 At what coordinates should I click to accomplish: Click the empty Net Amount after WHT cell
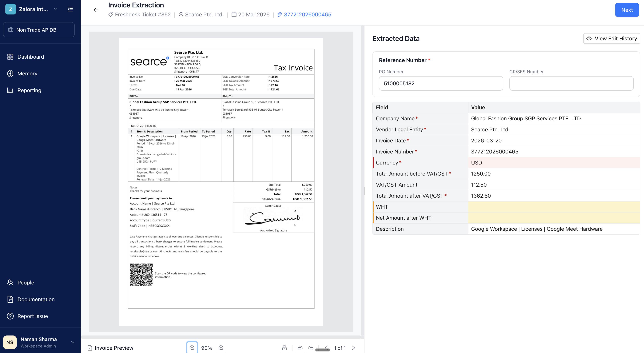click(x=554, y=218)
